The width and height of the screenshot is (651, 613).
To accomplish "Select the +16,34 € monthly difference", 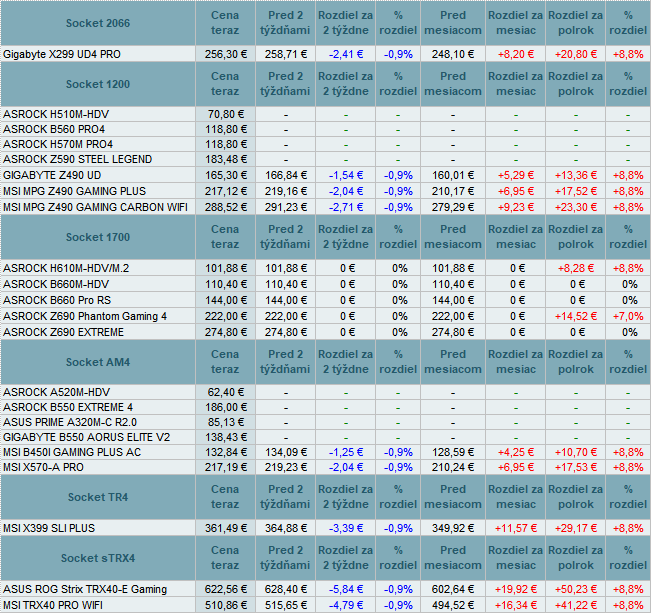I will (516, 605).
